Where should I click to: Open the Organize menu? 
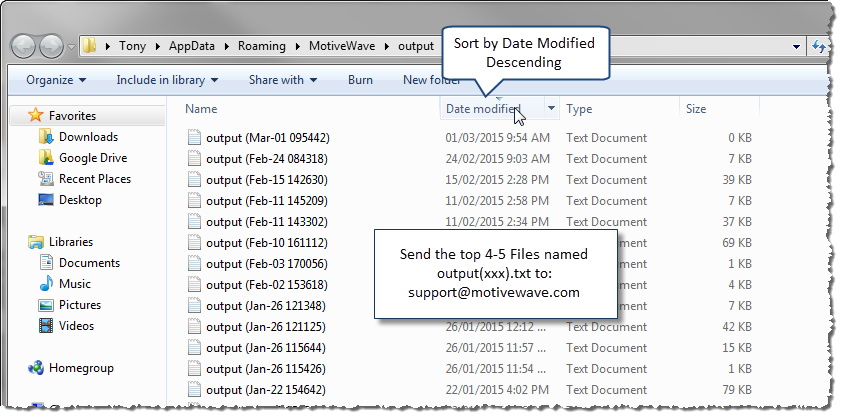[x=56, y=80]
